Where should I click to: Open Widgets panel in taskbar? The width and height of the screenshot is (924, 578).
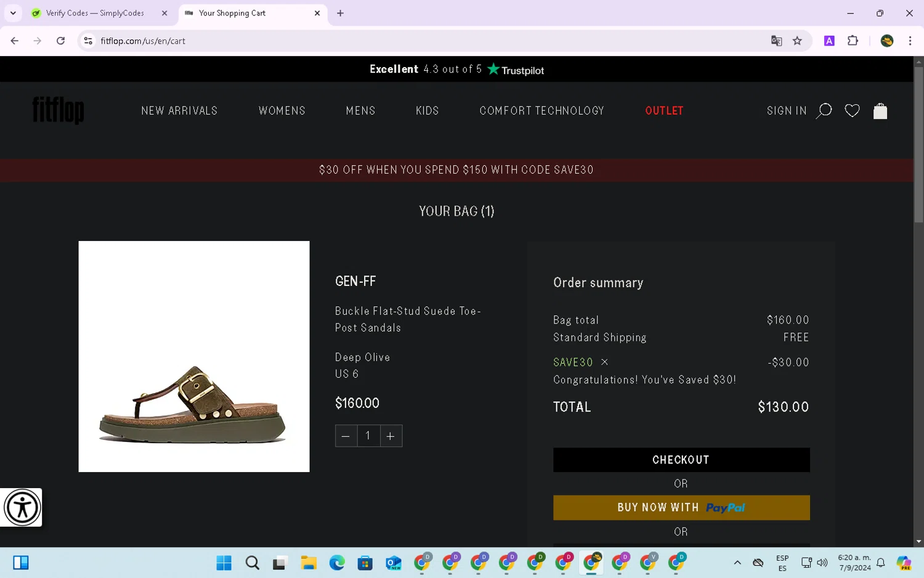tap(21, 563)
